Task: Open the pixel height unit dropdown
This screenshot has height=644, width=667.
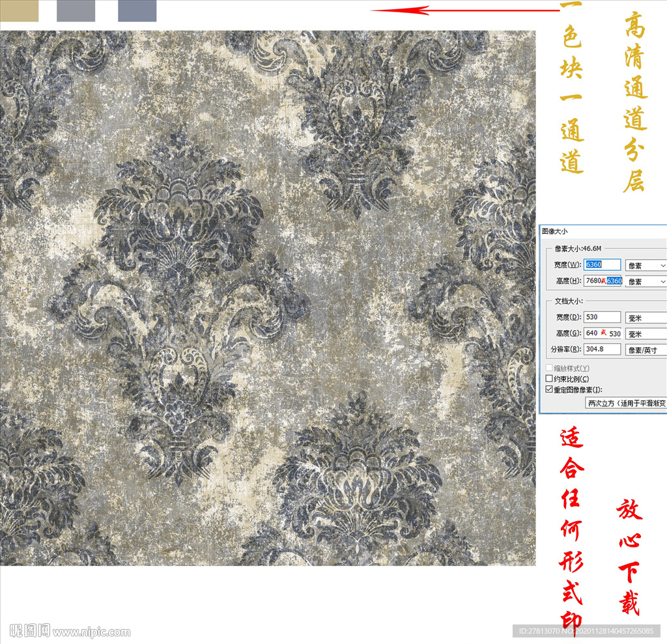Action: pyautogui.click(x=645, y=281)
